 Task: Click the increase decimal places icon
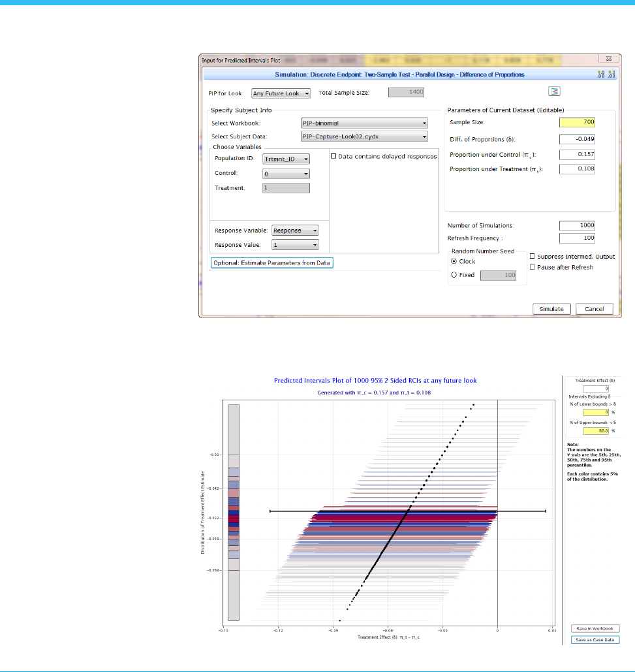point(601,74)
